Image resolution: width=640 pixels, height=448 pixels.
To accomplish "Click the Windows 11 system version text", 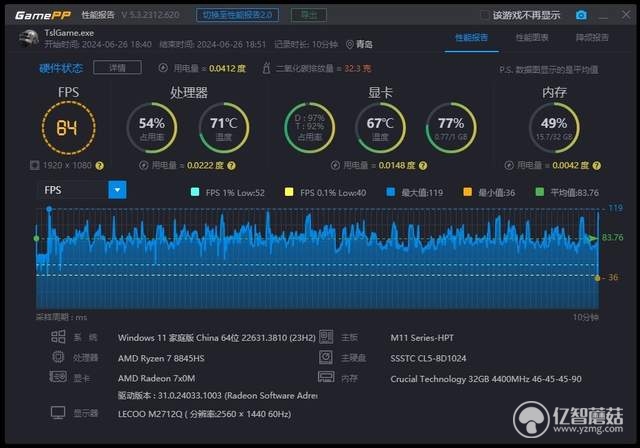I will coord(217,338).
